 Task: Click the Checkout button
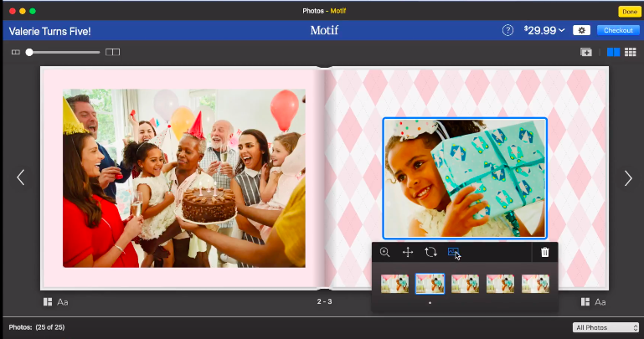pos(618,30)
